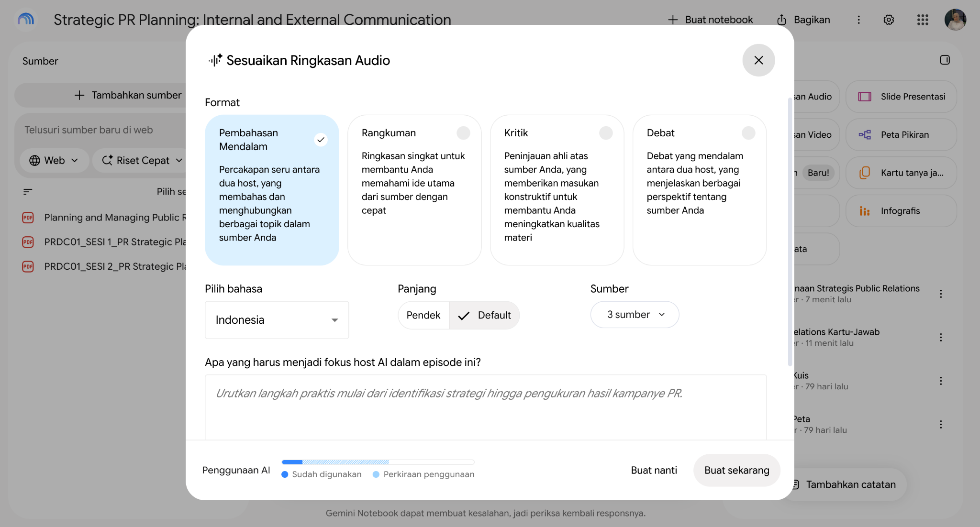Click the Baru! badge
The image size is (980, 527).
(x=818, y=173)
